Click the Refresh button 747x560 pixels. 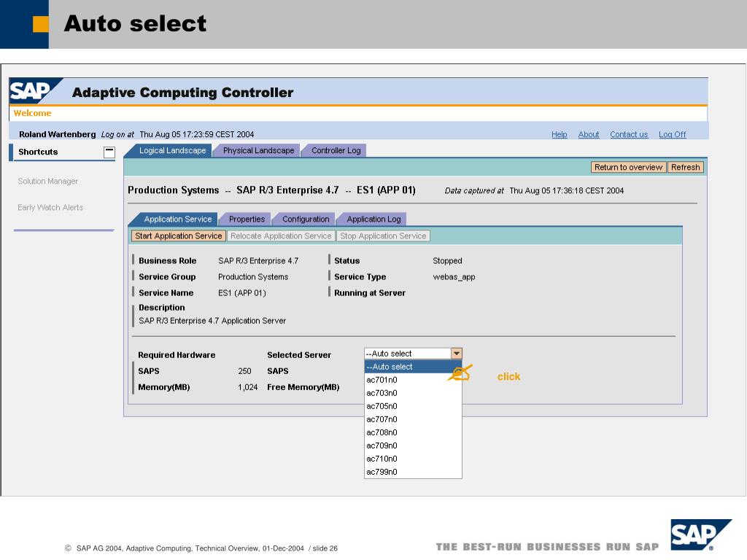tap(685, 167)
